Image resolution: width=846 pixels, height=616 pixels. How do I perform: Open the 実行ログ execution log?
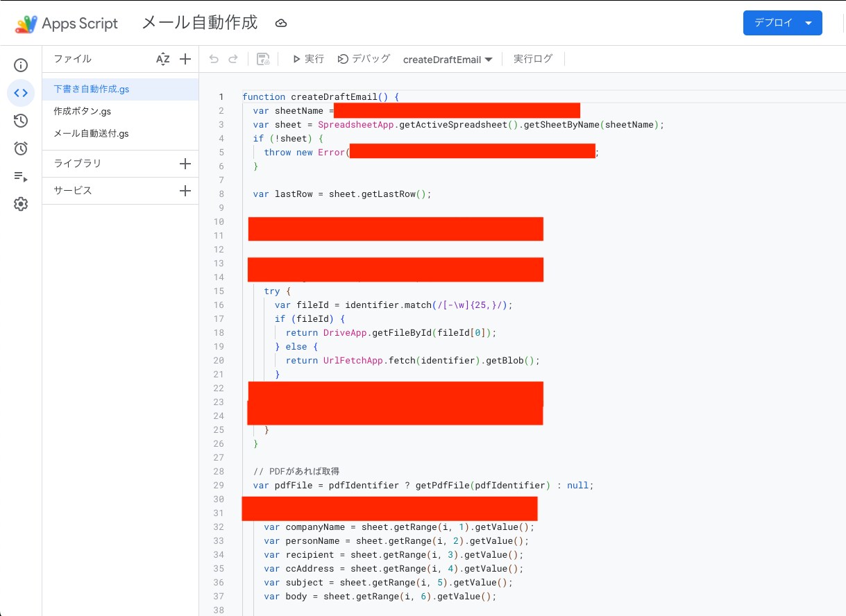(x=533, y=59)
